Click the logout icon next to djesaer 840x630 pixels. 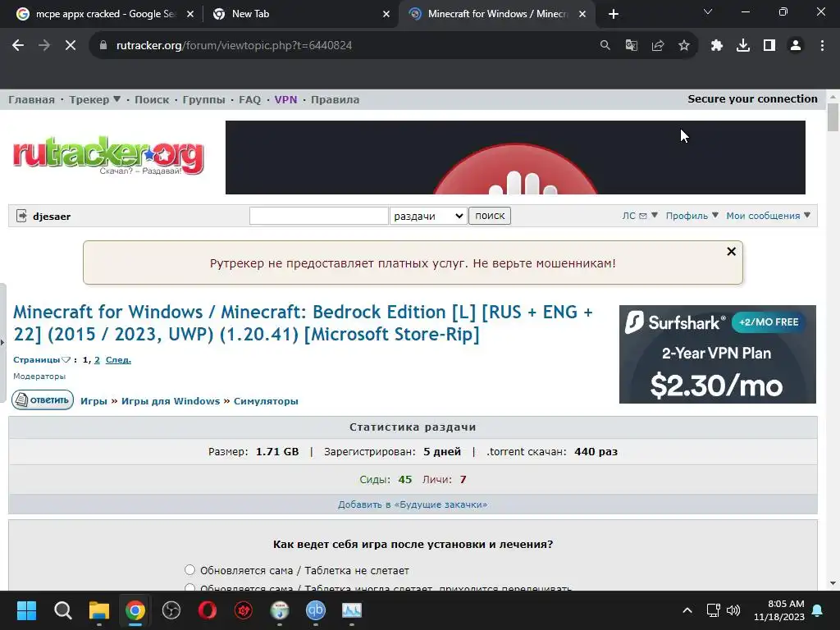21,216
